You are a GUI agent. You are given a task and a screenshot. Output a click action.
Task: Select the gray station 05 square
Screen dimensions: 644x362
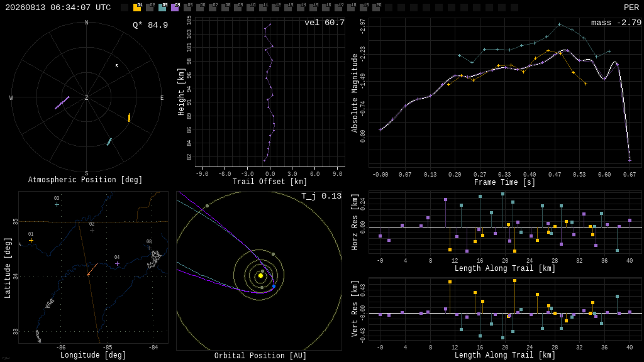187,8
